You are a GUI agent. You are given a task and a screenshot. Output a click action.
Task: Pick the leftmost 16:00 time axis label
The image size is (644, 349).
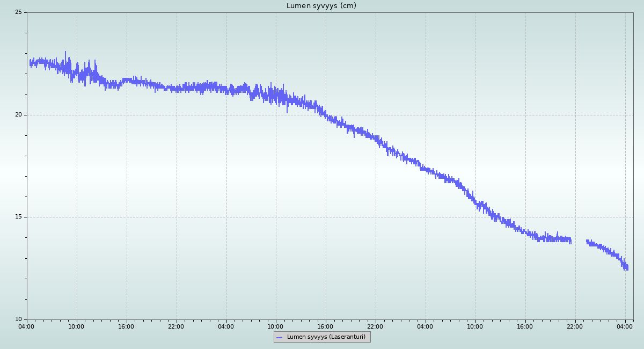126,326
